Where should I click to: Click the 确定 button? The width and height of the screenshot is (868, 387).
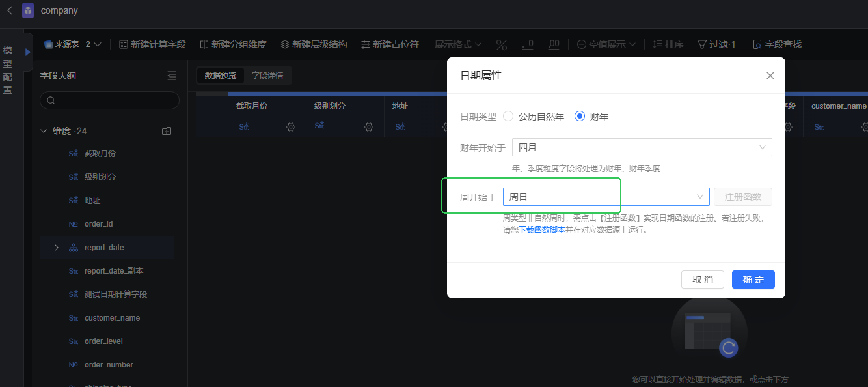tap(753, 279)
